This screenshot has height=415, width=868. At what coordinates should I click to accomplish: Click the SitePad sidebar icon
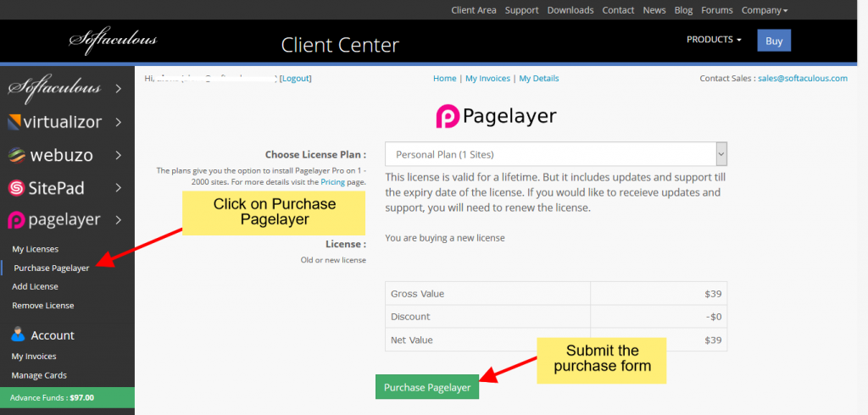click(x=17, y=187)
